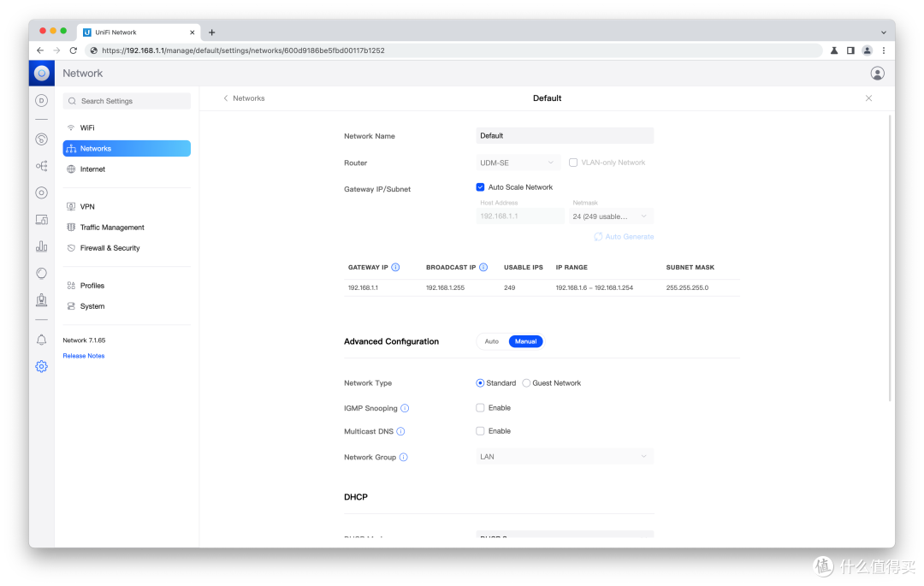Open the Router UDM-SE dropdown
This screenshot has height=586, width=924.
[x=518, y=163]
